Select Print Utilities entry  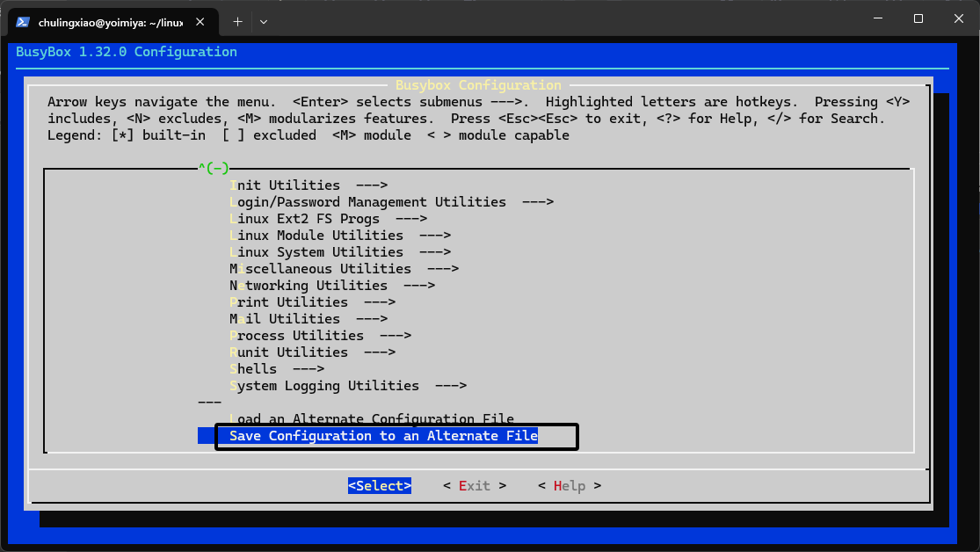[313, 302]
